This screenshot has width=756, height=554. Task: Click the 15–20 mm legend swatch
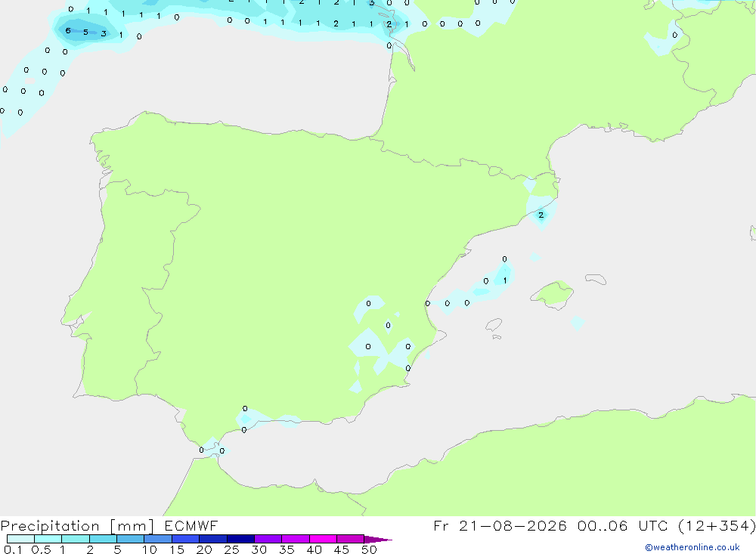185,539
